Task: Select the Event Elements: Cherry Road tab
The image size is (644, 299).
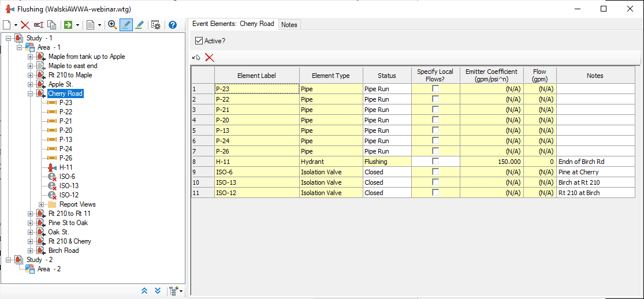Action: tap(233, 24)
